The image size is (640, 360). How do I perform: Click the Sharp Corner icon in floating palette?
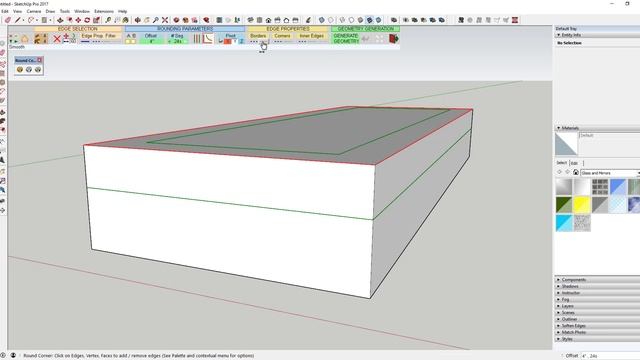pyautogui.click(x=29, y=69)
